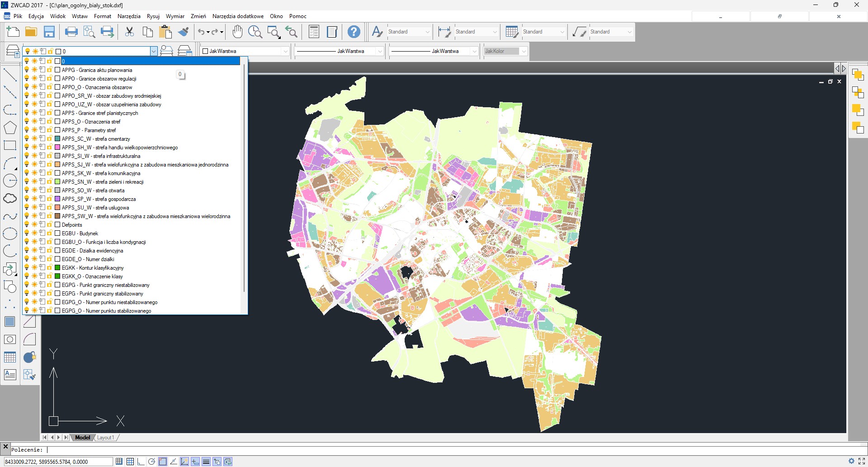The width and height of the screenshot is (868, 467).
Task: Click the Dimension style icon
Action: click(444, 32)
